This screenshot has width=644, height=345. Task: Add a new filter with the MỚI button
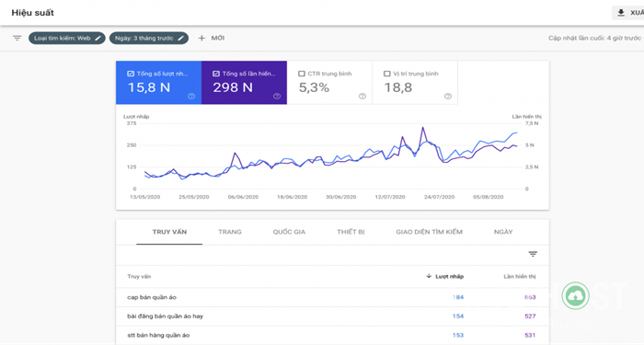212,39
